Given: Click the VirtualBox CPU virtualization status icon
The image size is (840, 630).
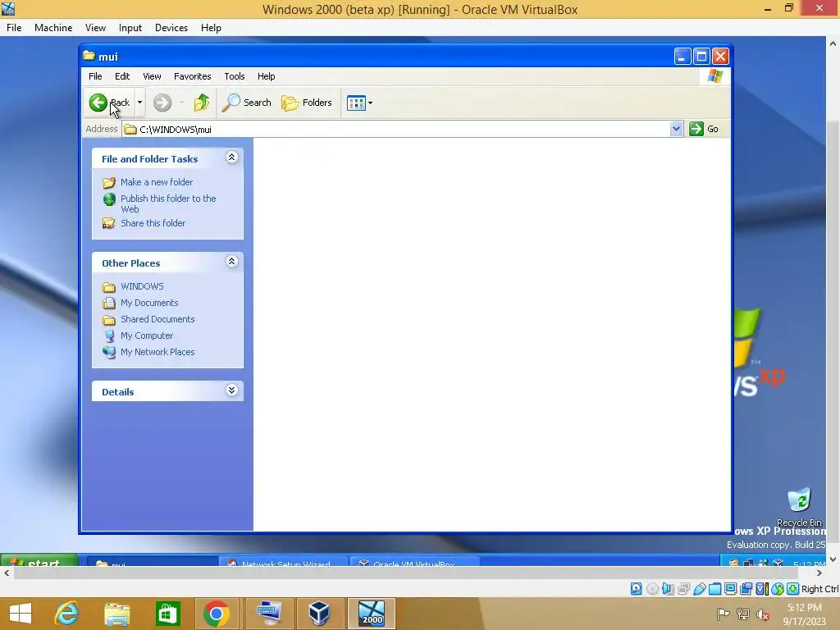Looking at the screenshot, I should [x=762, y=589].
